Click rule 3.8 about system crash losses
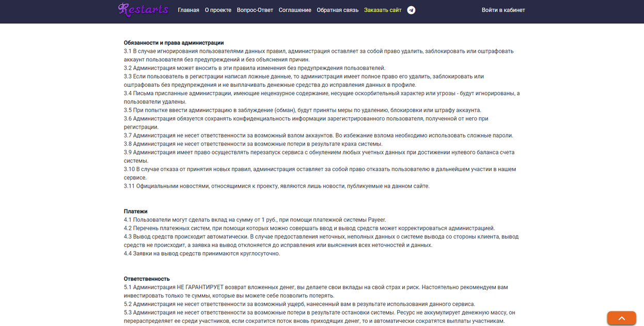Screen dimensions: 644x326 click(253, 144)
